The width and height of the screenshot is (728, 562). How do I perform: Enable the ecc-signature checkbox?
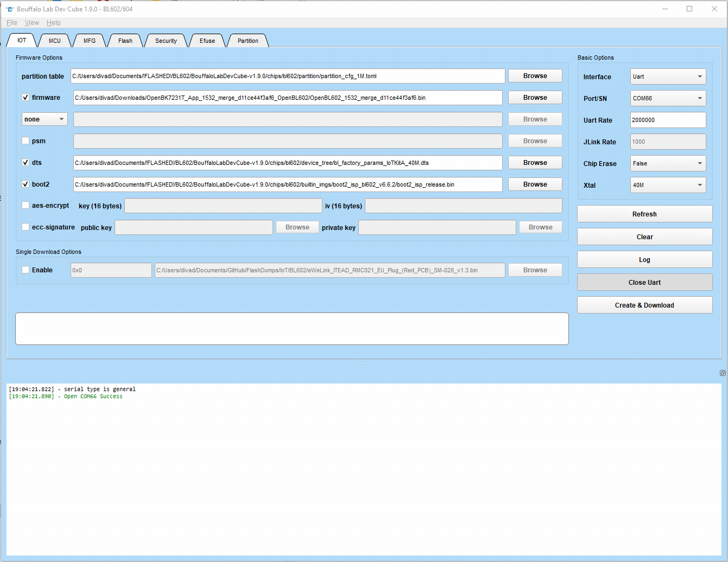coord(26,227)
